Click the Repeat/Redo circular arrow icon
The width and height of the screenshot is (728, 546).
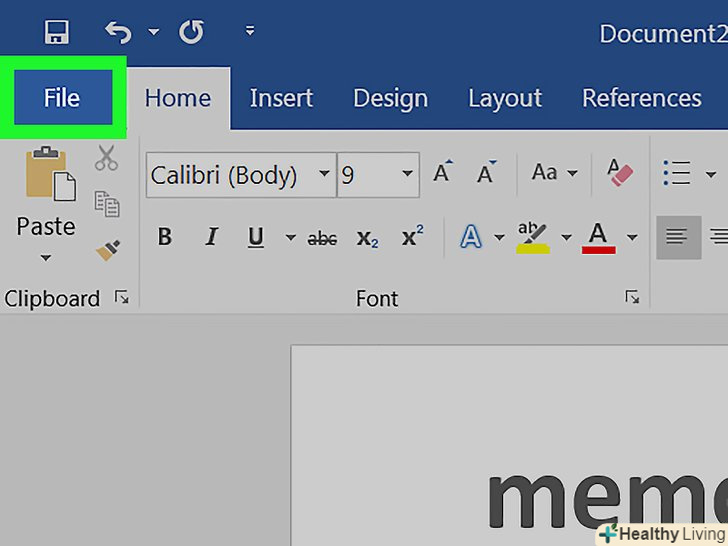[x=191, y=32]
